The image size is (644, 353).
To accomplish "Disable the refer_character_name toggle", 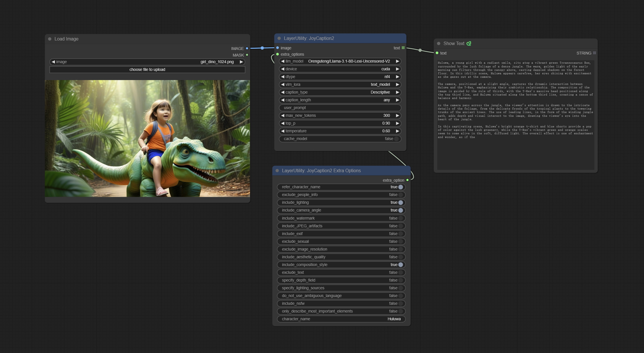I will 401,187.
